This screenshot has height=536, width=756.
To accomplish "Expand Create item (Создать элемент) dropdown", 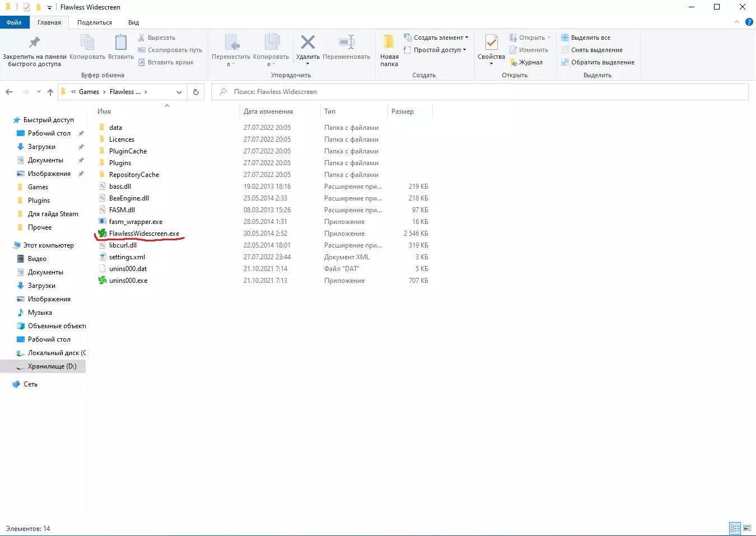I will pos(436,38).
